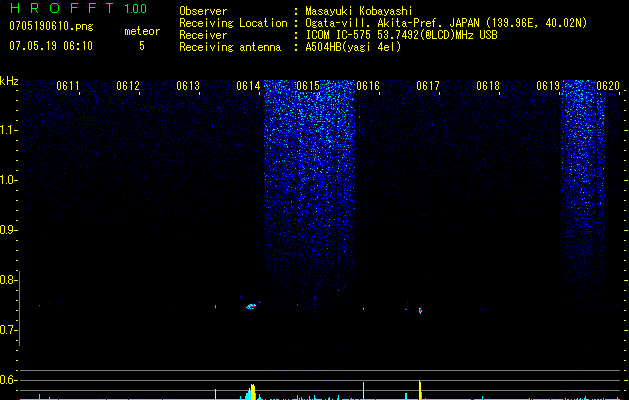Click the 0616 time marker
The width and height of the screenshot is (629, 400).
pyautogui.click(x=368, y=86)
